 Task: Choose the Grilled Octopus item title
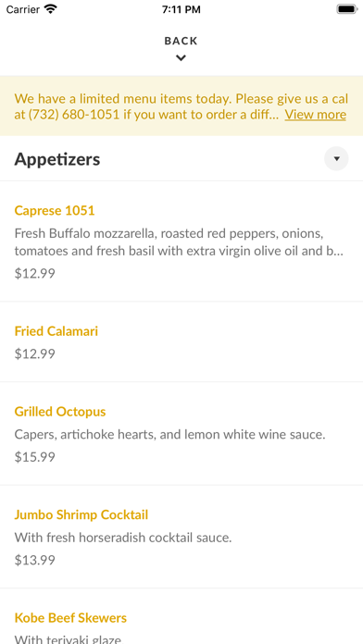60,412
